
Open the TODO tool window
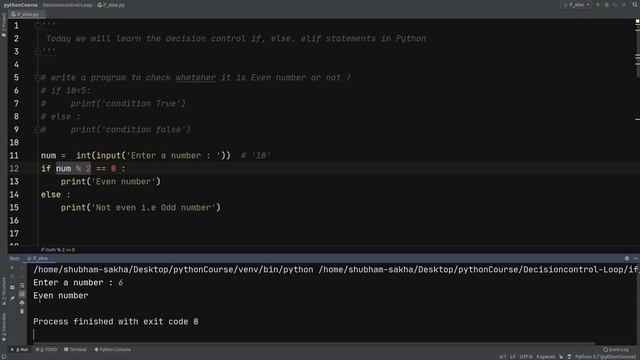click(47, 350)
